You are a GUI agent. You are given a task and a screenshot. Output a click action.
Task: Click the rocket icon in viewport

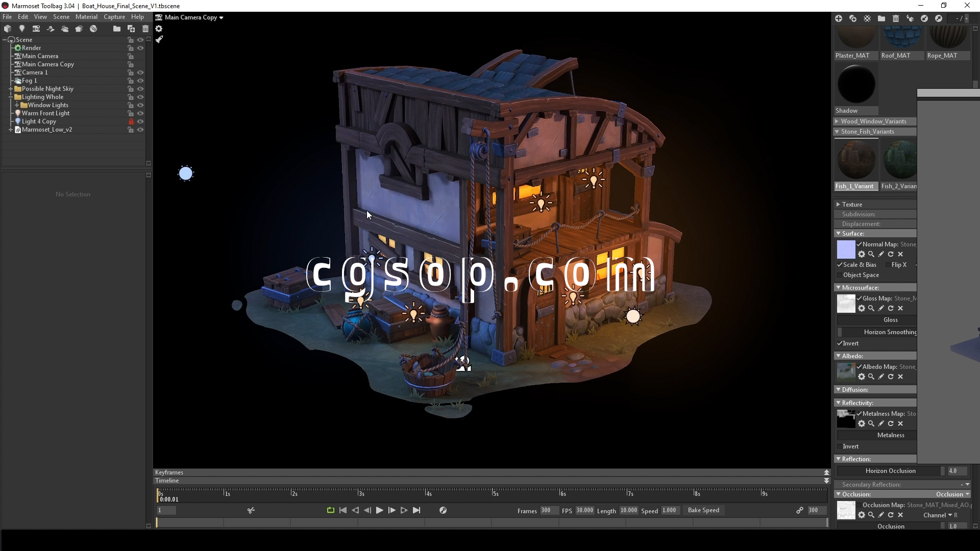click(x=159, y=39)
